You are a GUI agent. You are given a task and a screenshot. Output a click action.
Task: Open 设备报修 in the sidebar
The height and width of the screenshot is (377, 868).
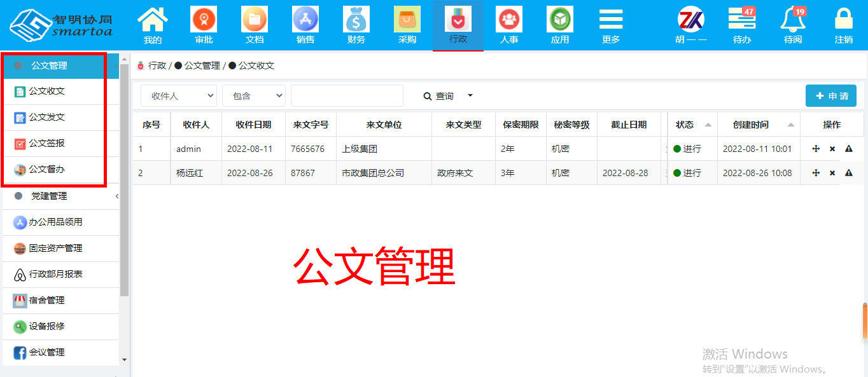coord(60,326)
